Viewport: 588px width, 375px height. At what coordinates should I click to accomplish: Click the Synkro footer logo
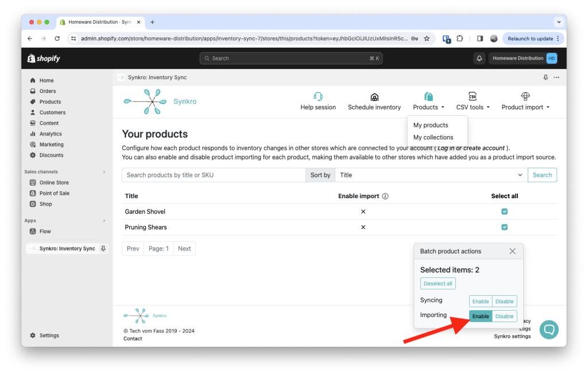(145, 316)
